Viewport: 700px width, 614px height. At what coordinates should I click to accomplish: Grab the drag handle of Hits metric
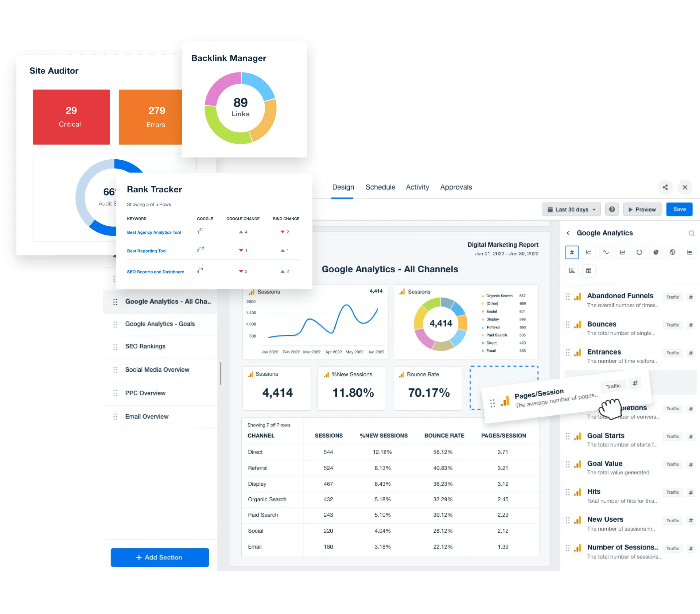pos(568,492)
